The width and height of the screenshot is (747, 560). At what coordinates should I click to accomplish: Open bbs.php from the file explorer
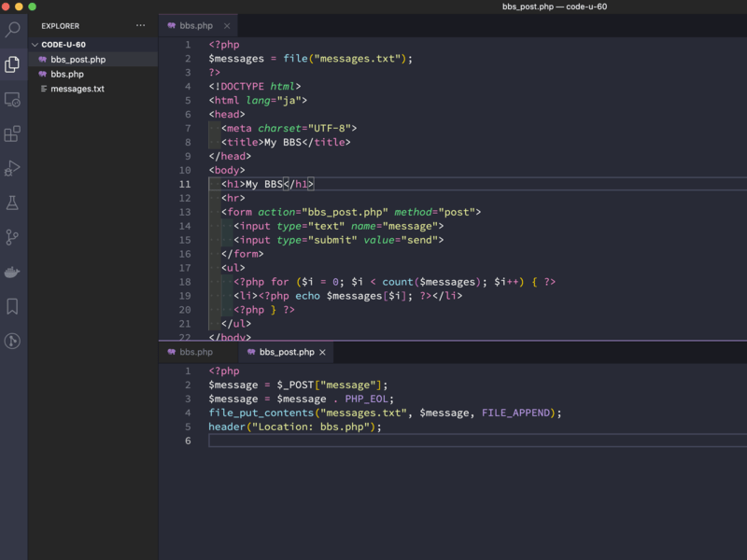[x=66, y=74]
